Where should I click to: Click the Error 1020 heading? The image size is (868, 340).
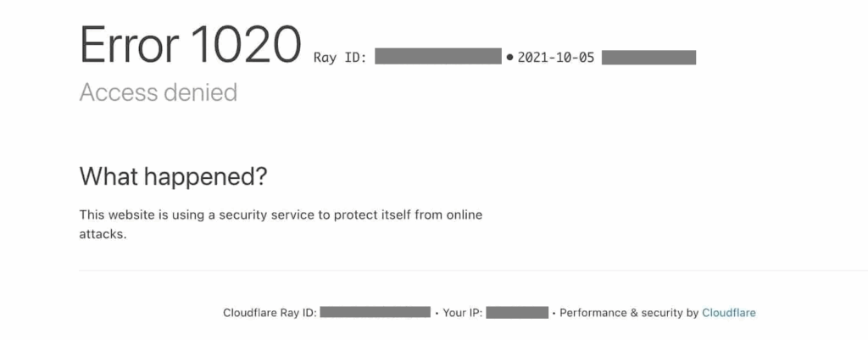click(190, 45)
